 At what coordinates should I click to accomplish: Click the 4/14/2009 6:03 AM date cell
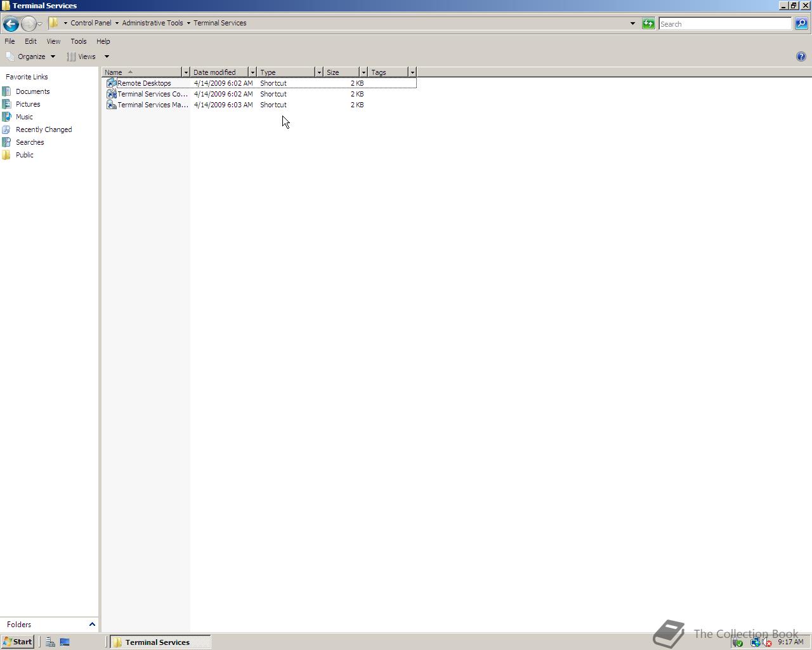click(x=223, y=105)
